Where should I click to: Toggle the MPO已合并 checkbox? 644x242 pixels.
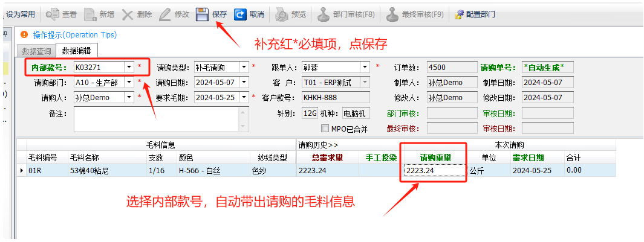(x=325, y=129)
